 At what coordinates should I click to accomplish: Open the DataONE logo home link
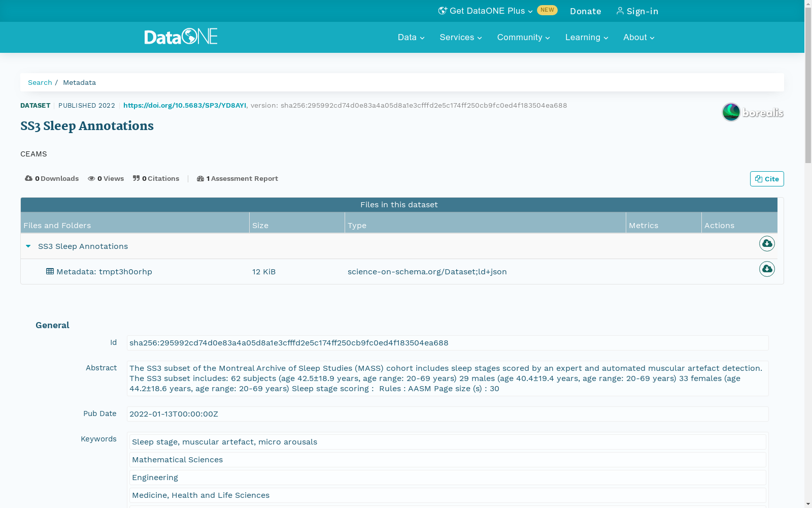[x=181, y=37]
